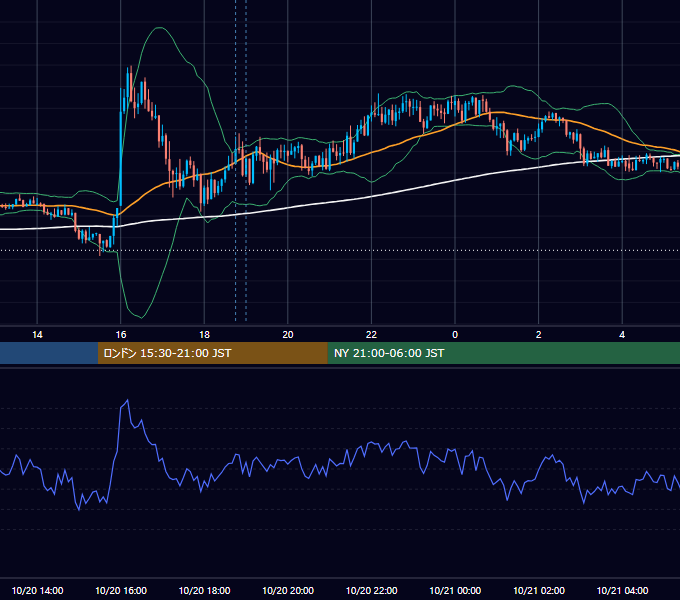
Task: Click the 14 hour axis label
Action: [x=37, y=335]
